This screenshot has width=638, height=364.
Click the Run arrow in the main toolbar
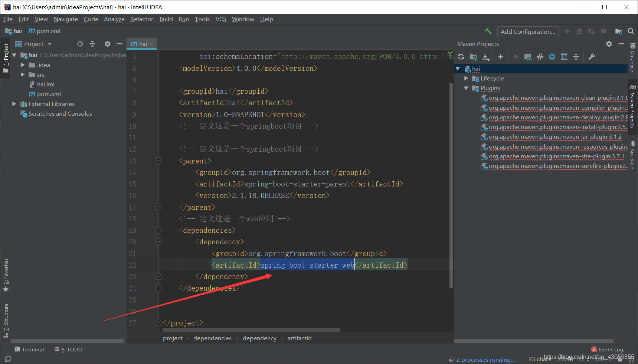[567, 32]
